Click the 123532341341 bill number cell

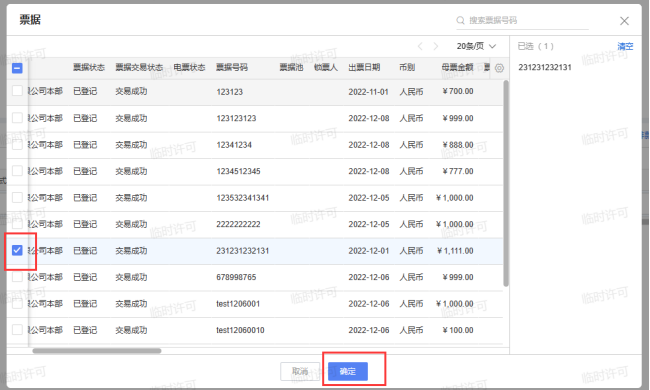point(243,198)
